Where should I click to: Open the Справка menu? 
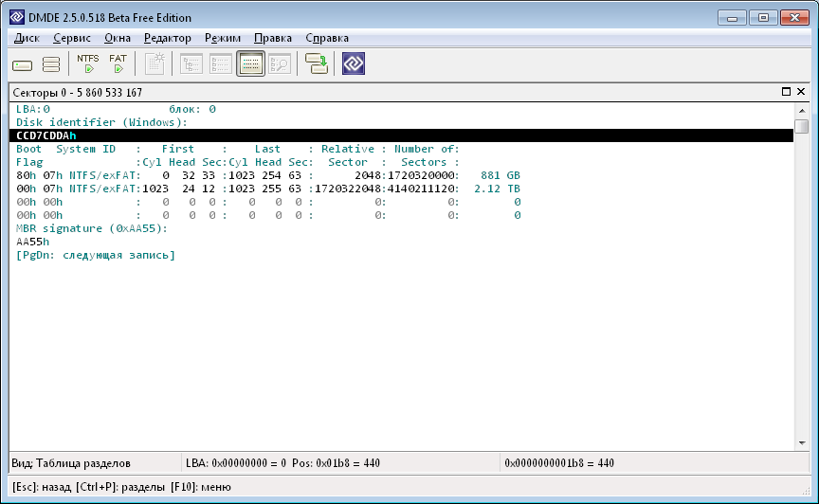(x=327, y=38)
